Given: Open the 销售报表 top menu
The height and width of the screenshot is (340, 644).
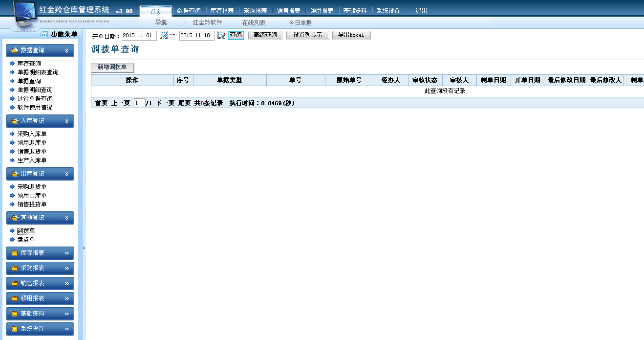Looking at the screenshot, I should pos(288,11).
